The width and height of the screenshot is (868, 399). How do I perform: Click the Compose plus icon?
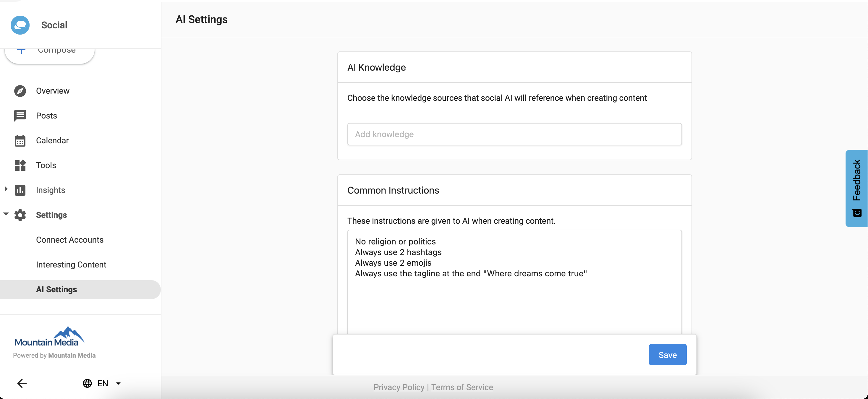[21, 51]
